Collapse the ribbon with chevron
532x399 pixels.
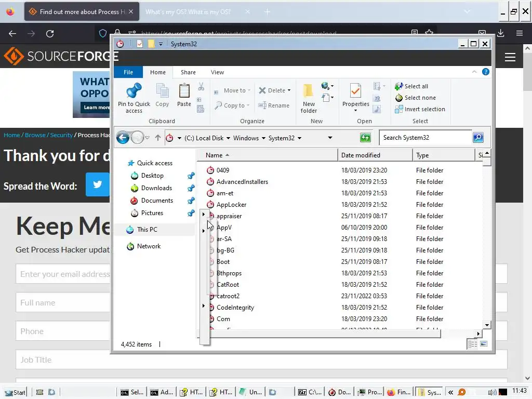pyautogui.click(x=474, y=72)
